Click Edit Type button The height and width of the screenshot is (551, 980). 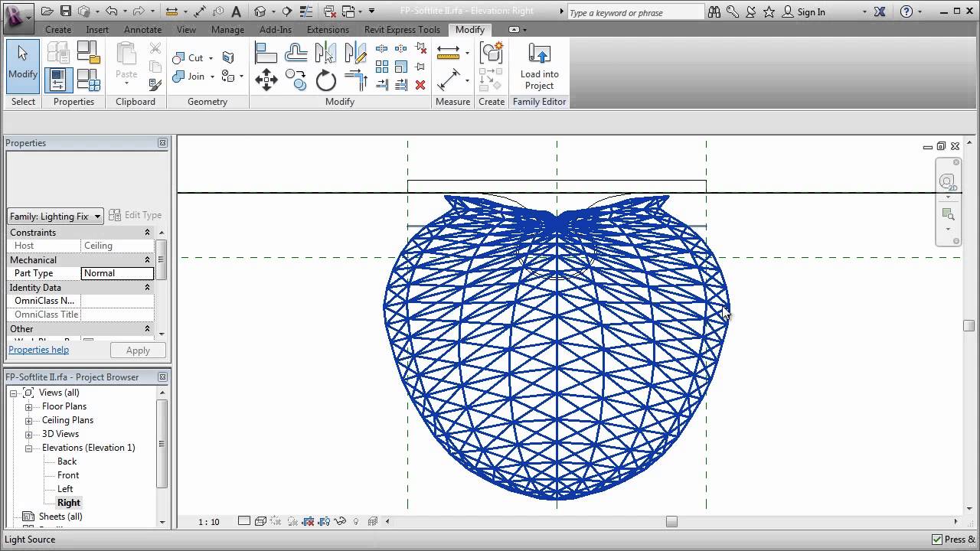(136, 216)
